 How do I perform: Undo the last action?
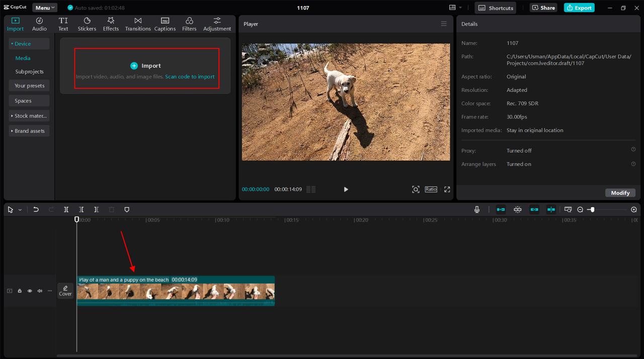36,210
